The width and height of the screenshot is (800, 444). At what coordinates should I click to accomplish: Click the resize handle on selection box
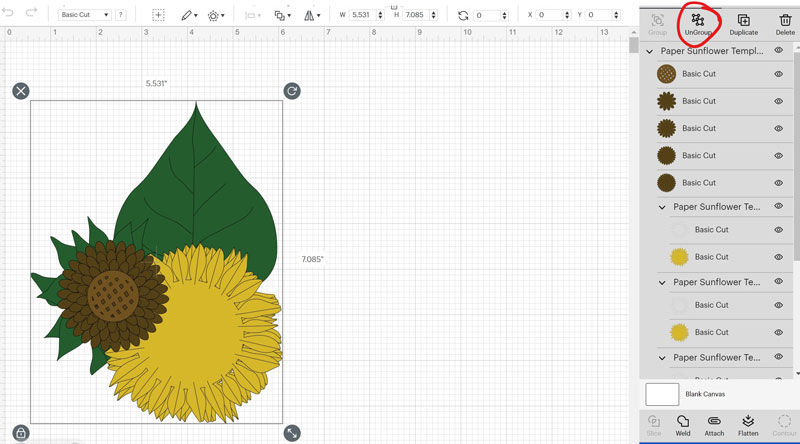(x=292, y=433)
